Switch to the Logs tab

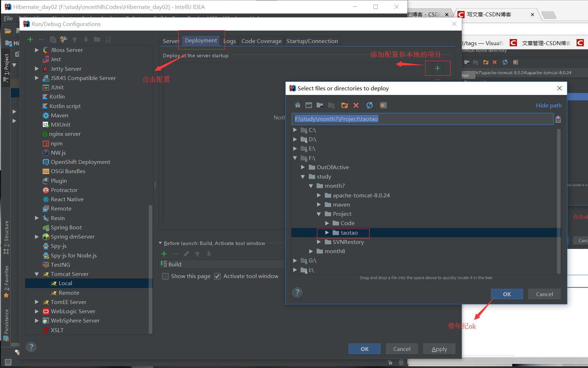click(x=229, y=41)
